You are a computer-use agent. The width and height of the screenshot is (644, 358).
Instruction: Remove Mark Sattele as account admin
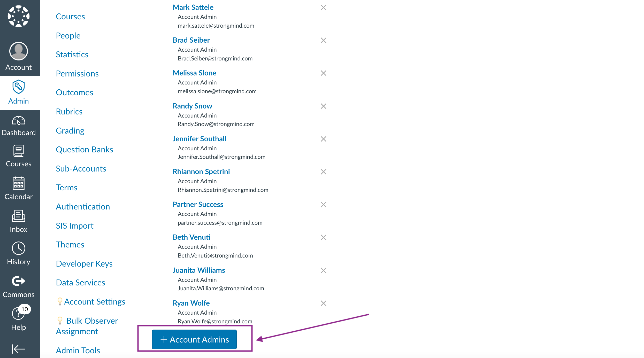click(323, 7)
